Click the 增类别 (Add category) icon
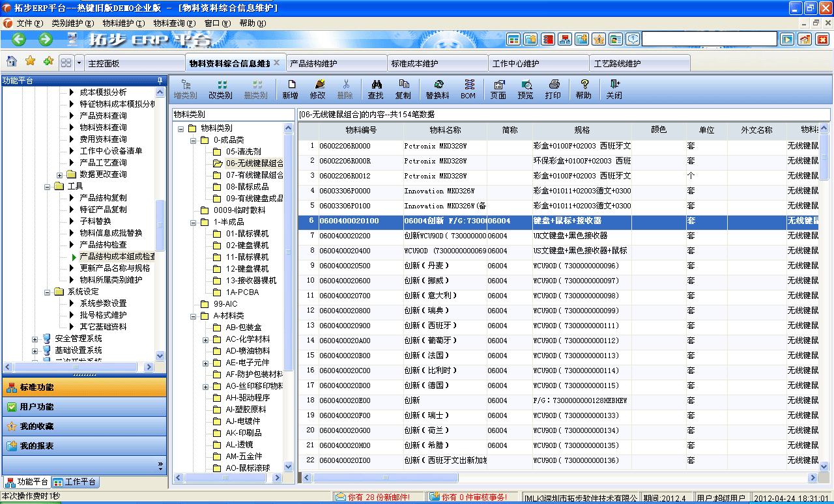 (184, 89)
